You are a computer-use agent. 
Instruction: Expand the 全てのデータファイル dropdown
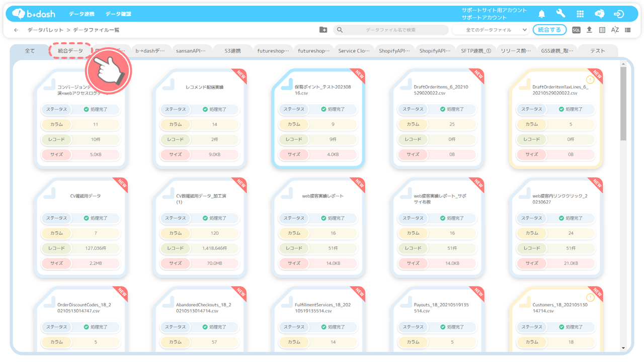click(x=490, y=30)
